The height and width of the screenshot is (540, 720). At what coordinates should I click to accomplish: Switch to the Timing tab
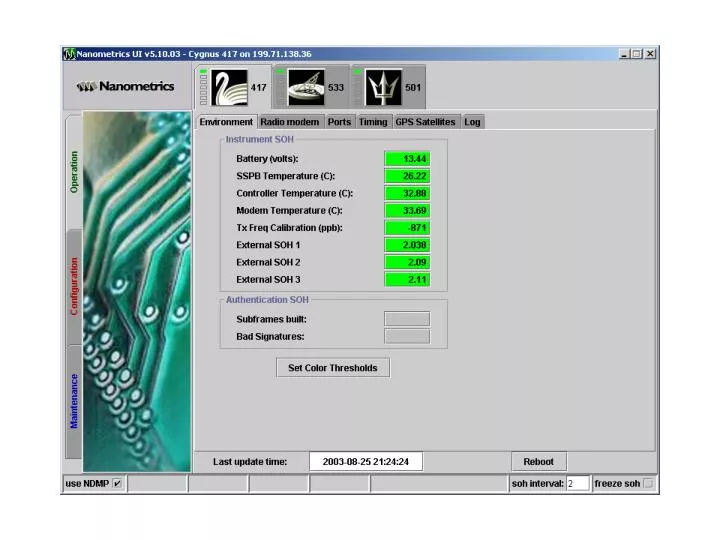(x=373, y=122)
